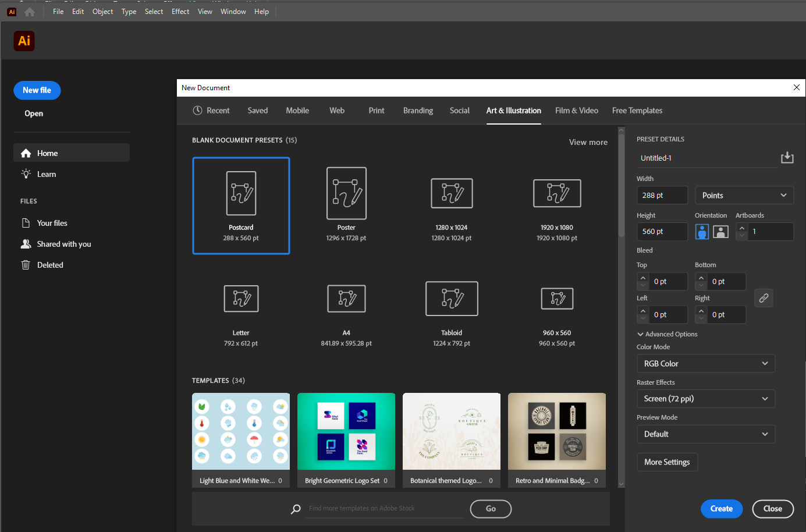The height and width of the screenshot is (532, 806).
Task: Open the Raster Effects dropdown
Action: pyautogui.click(x=706, y=399)
